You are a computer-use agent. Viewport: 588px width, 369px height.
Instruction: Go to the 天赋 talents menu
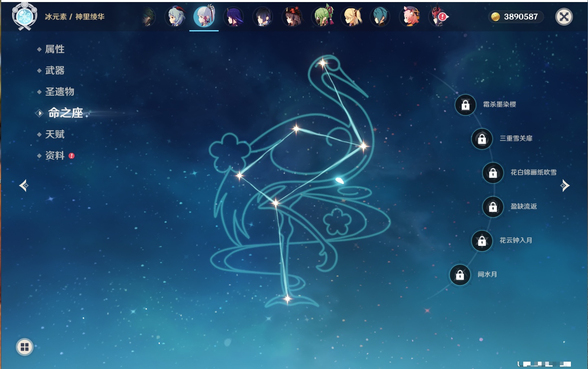click(55, 134)
